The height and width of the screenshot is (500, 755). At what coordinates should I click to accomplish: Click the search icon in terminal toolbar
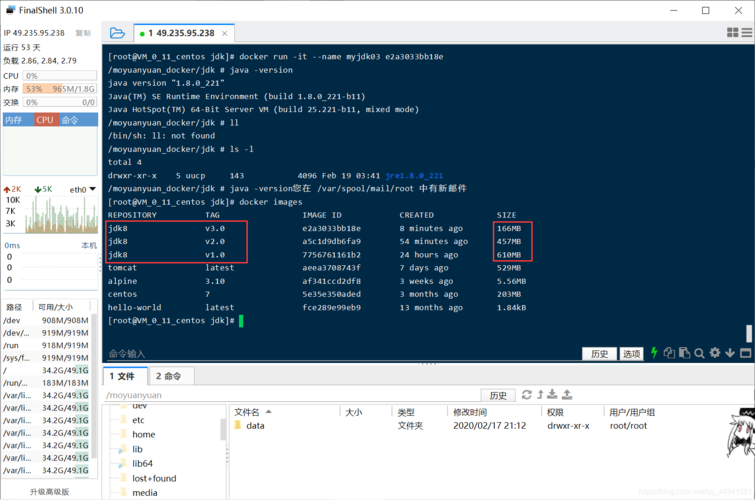point(699,353)
